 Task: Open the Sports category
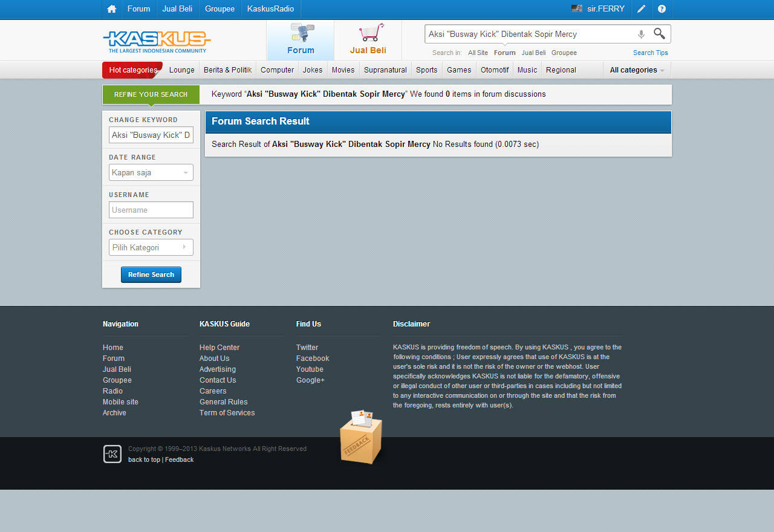(426, 70)
